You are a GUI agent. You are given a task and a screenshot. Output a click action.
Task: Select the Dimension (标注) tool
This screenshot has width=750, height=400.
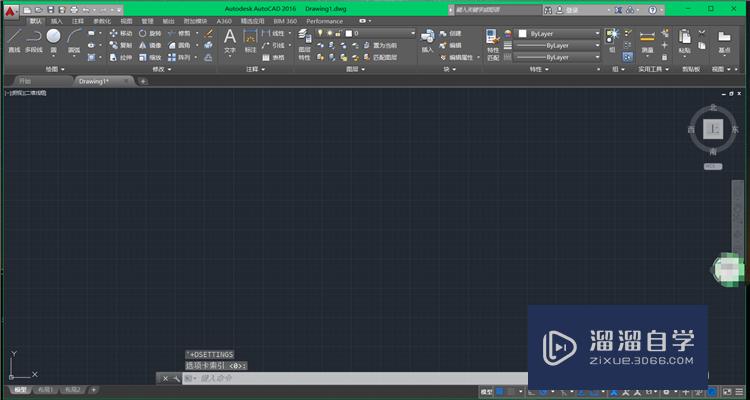click(250, 41)
